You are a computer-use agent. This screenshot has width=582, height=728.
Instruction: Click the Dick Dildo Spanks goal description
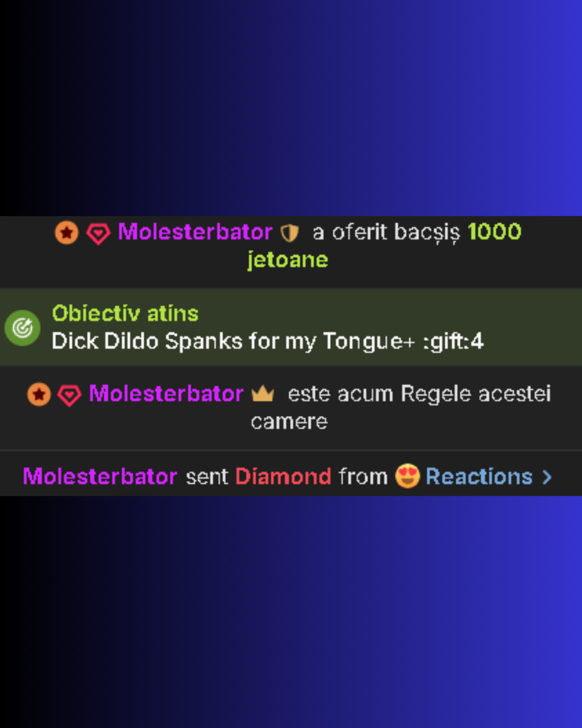[267, 341]
